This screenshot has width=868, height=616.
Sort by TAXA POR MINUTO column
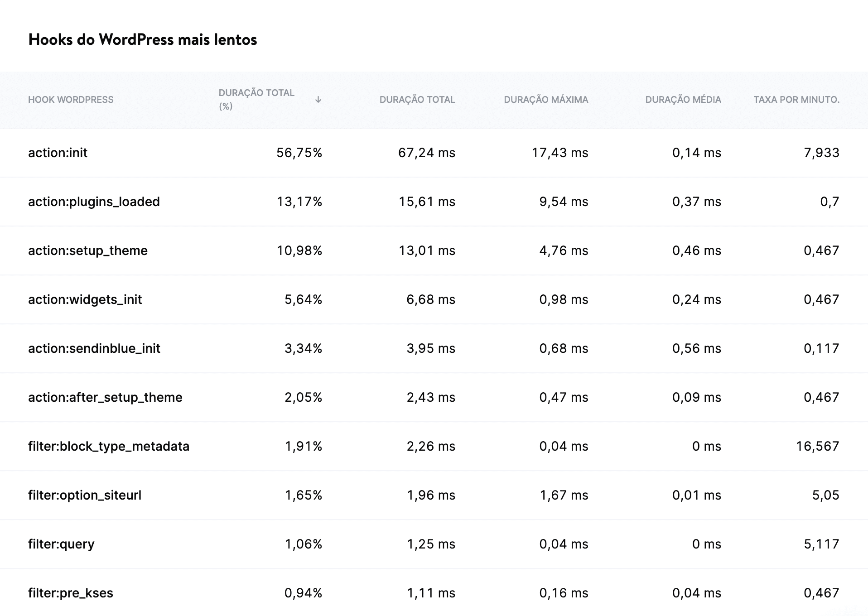796,100
